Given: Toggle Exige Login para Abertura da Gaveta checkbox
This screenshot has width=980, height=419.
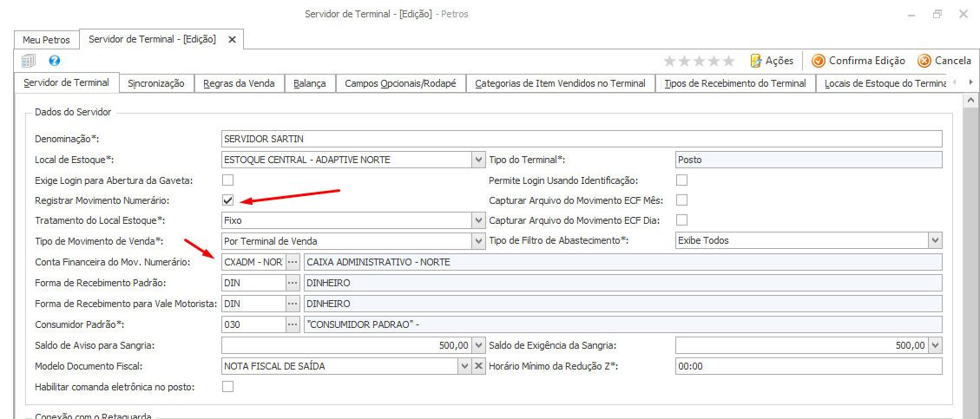Looking at the screenshot, I should pos(228,180).
